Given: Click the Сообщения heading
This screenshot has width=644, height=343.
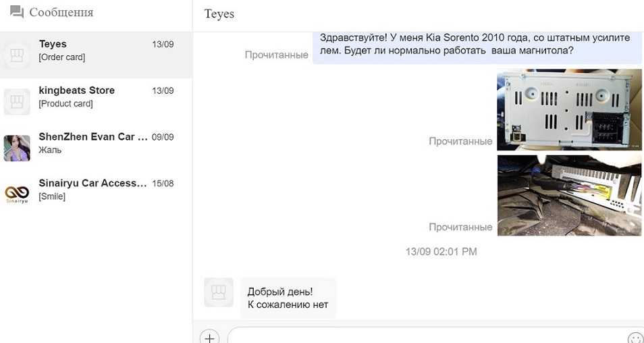Looking at the screenshot, I should coord(61,13).
